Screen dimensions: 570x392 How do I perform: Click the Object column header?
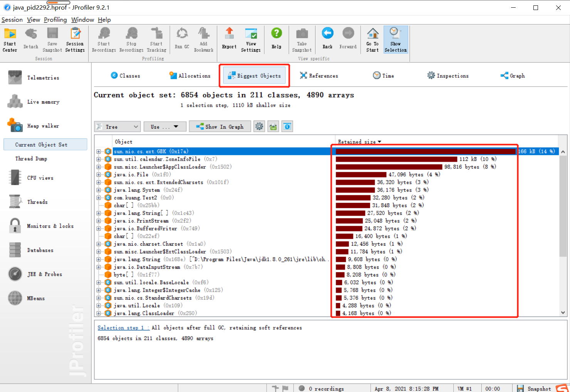coord(123,142)
